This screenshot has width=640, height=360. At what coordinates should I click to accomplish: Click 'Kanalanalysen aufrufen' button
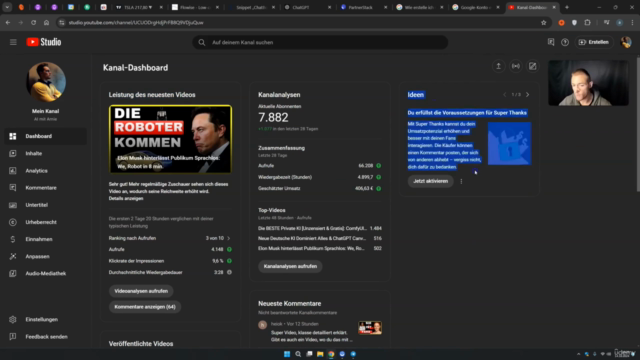click(290, 267)
